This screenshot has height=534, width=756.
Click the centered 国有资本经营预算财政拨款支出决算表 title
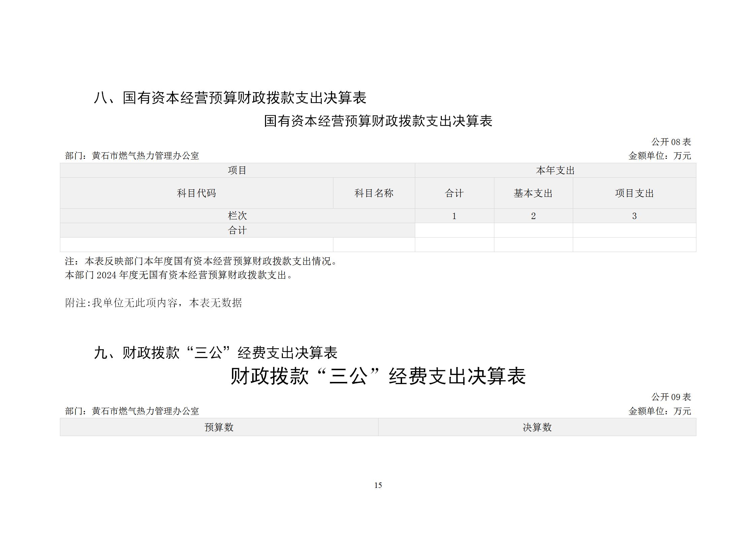[x=378, y=121]
